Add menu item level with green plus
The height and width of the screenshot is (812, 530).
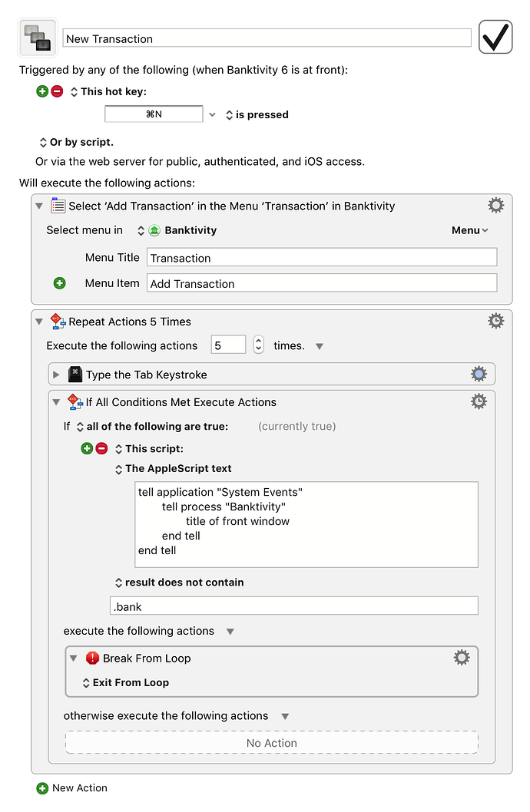60,283
